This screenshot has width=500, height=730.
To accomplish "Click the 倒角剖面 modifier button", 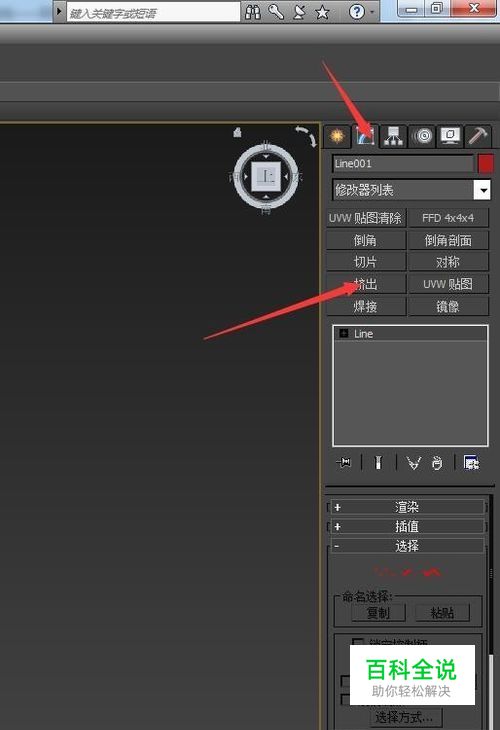I will (448, 240).
